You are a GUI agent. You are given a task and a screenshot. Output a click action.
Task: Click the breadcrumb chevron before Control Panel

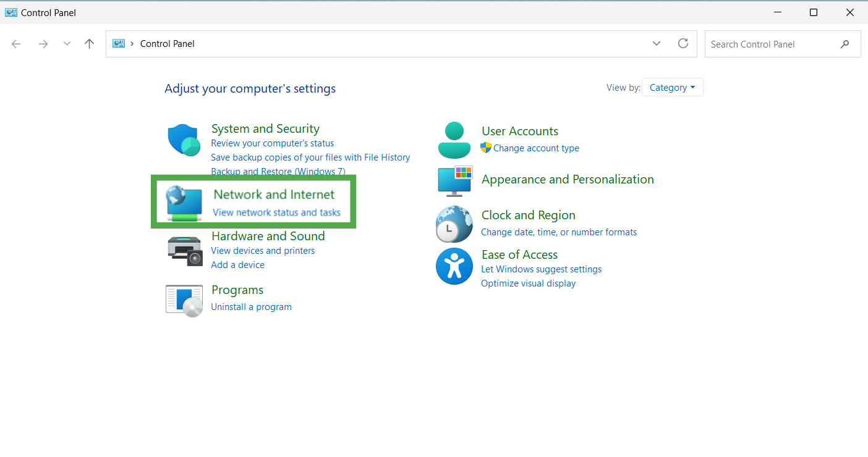click(x=132, y=44)
